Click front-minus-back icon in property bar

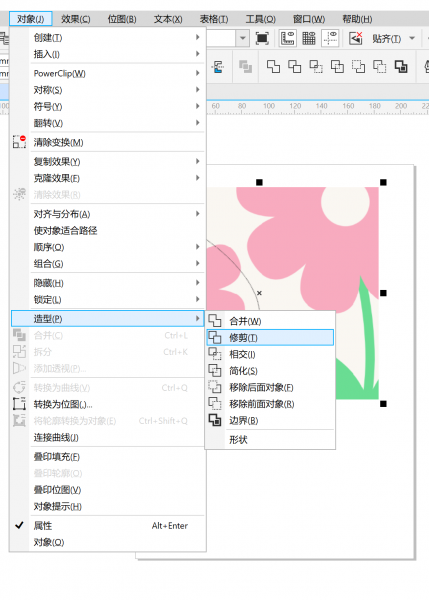tap(358, 67)
